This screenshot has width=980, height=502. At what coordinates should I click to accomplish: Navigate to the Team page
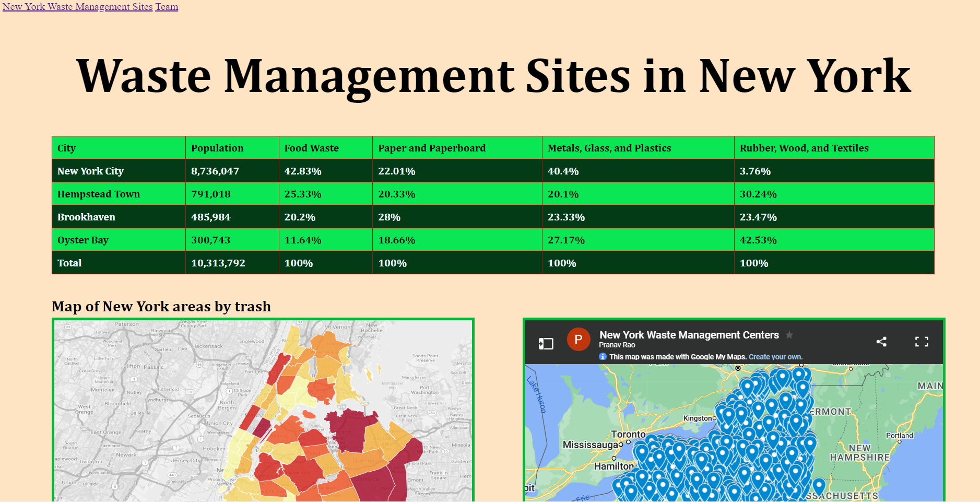166,6
